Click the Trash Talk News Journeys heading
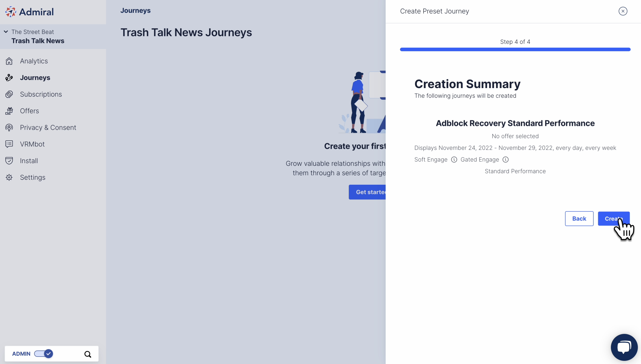This screenshot has height=364, width=641. coord(186,32)
